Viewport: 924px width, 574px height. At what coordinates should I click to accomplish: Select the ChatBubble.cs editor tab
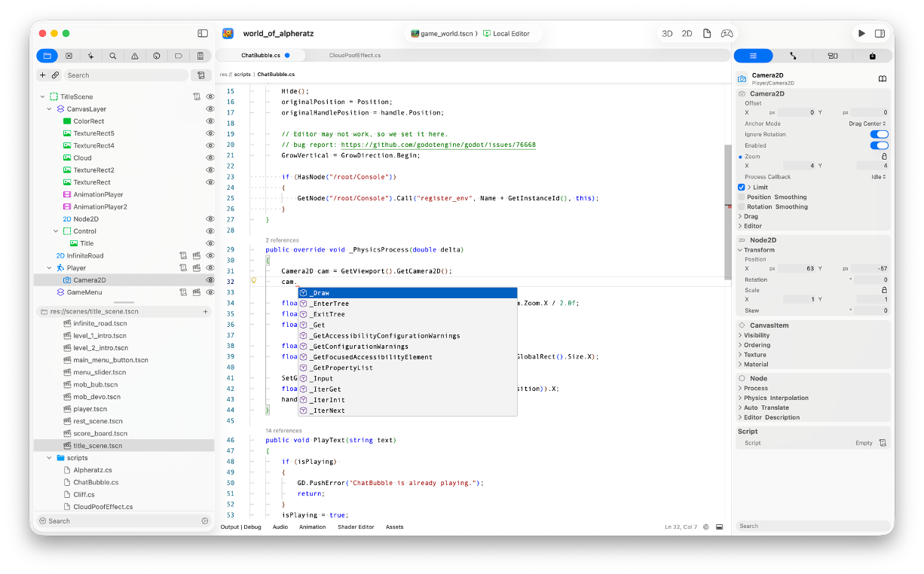[x=261, y=55]
